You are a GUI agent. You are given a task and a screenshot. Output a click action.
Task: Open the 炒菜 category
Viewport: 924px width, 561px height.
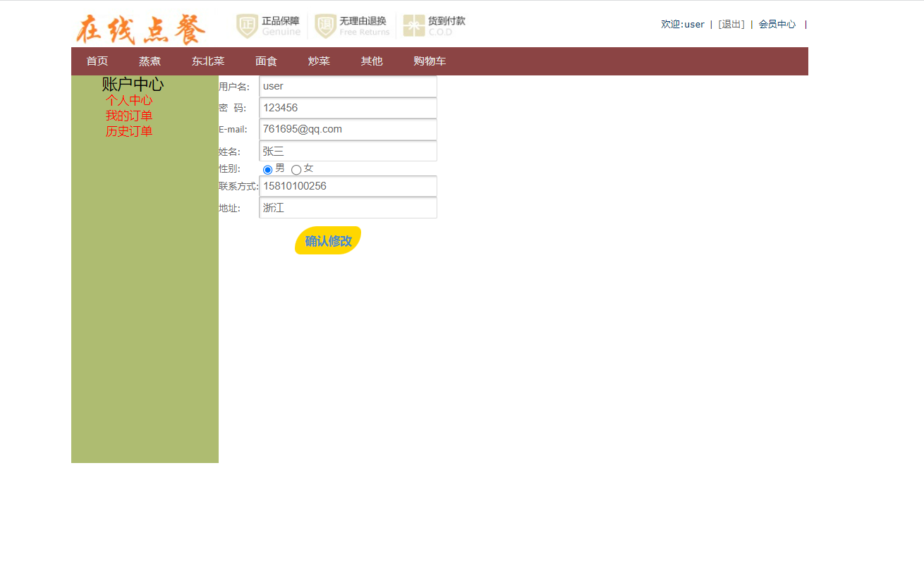319,61
